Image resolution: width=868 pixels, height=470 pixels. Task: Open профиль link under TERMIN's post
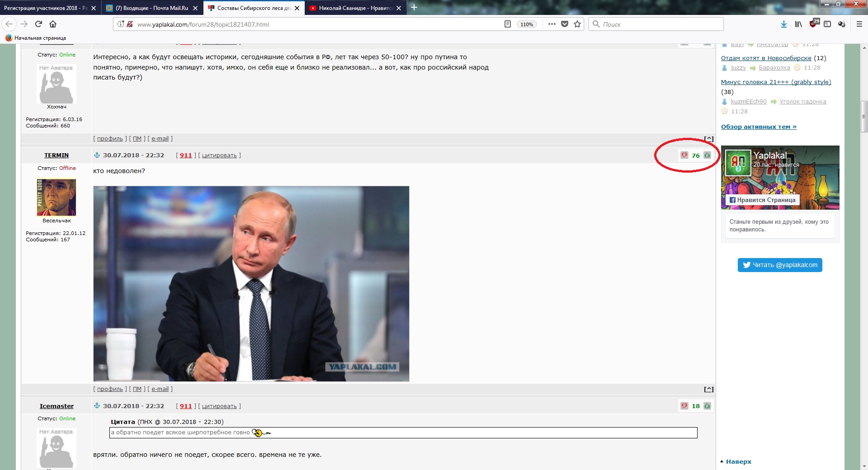tap(110, 389)
